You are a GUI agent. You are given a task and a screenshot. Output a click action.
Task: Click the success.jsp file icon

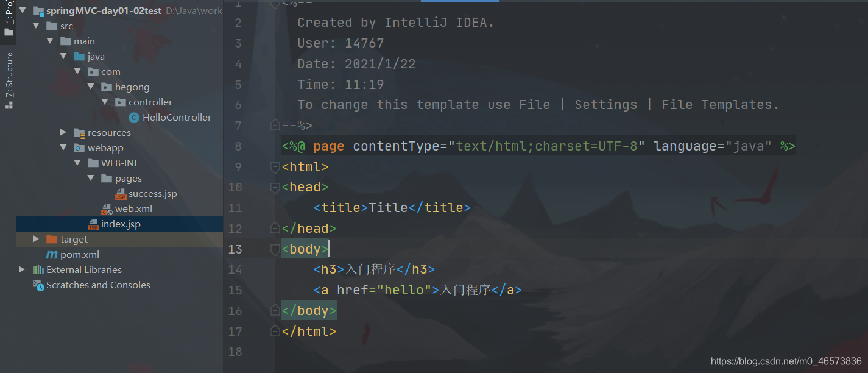(x=121, y=194)
